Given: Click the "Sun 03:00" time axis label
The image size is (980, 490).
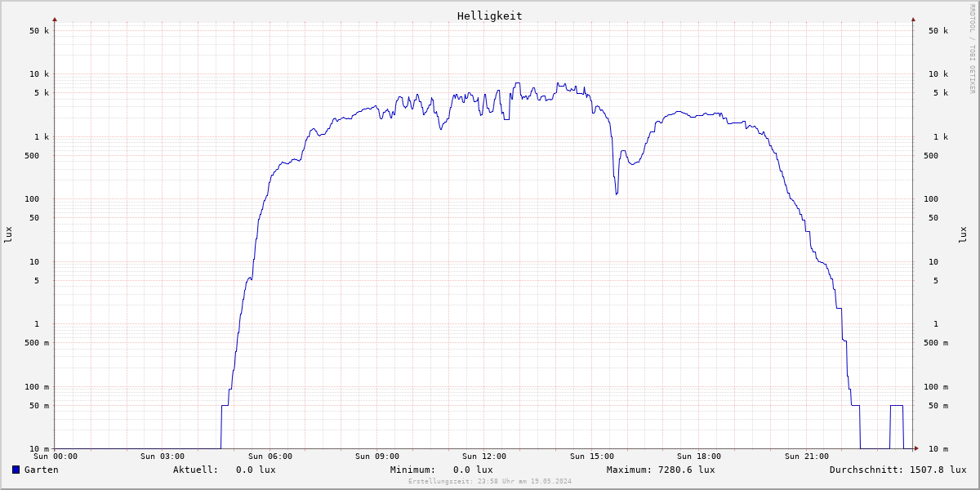Looking at the screenshot, I should tap(163, 457).
